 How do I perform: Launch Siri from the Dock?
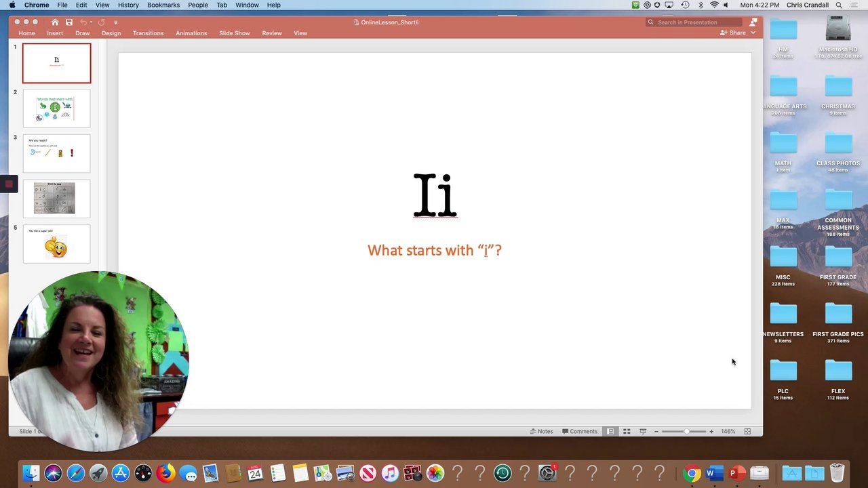pyautogui.click(x=54, y=473)
